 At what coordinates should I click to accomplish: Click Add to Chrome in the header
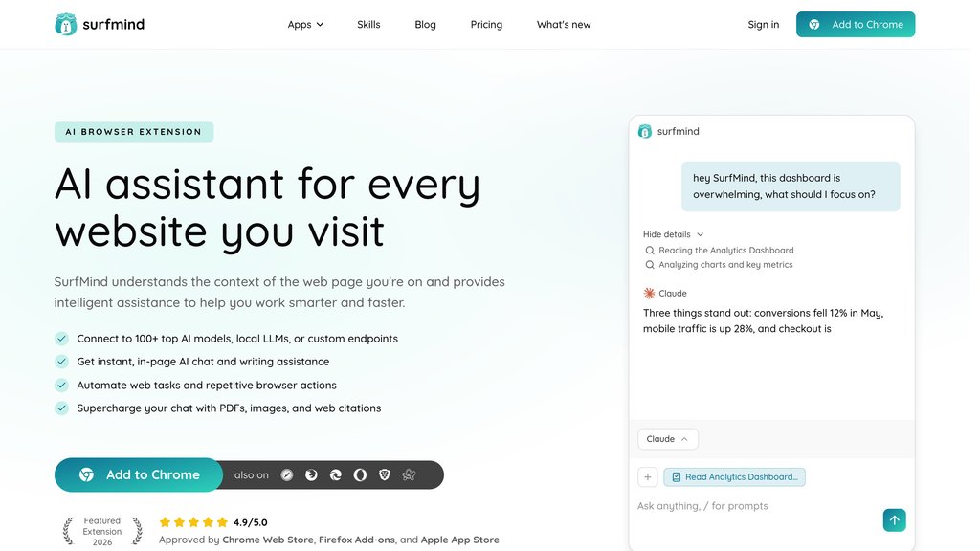tap(855, 24)
